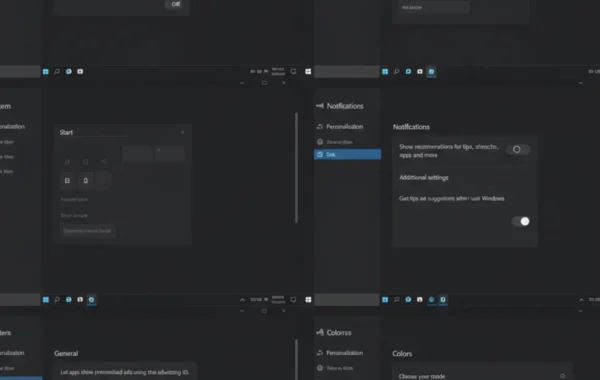Open round blue app icon in taskbar above Start panel

(69, 72)
